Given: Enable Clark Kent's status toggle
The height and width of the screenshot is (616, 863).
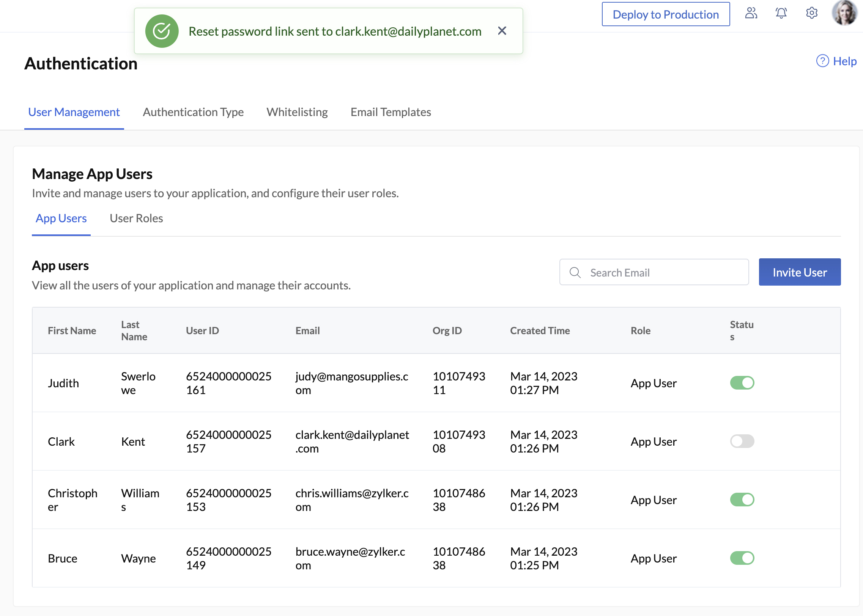Looking at the screenshot, I should [x=742, y=441].
